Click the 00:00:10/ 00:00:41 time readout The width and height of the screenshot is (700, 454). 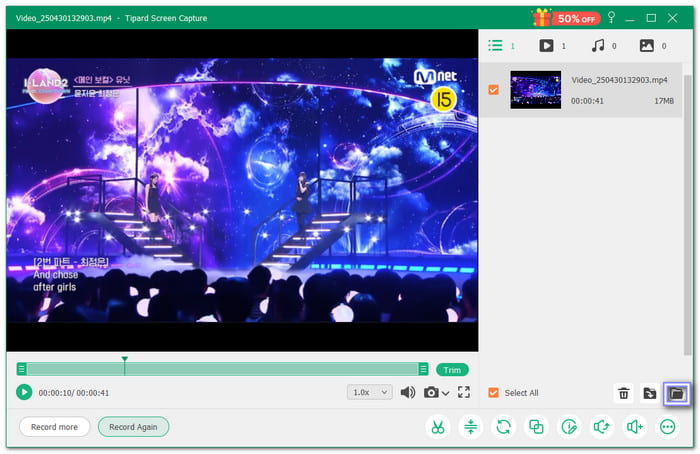74,393
